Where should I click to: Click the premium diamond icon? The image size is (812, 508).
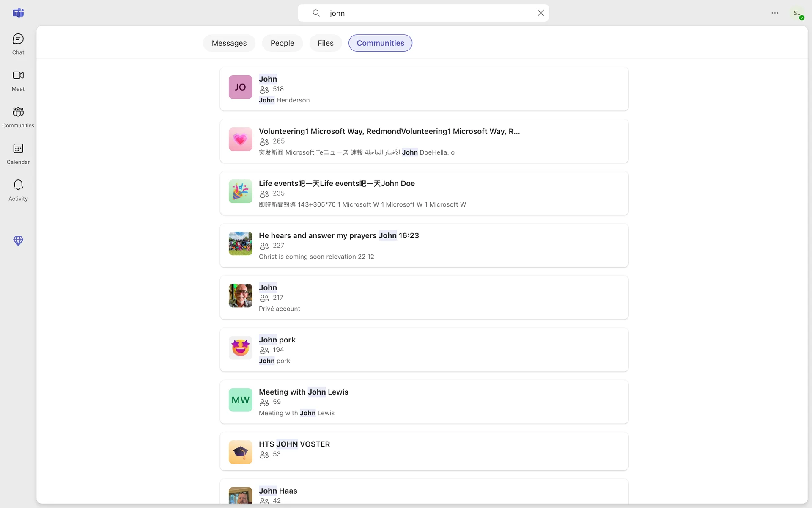[18, 240]
